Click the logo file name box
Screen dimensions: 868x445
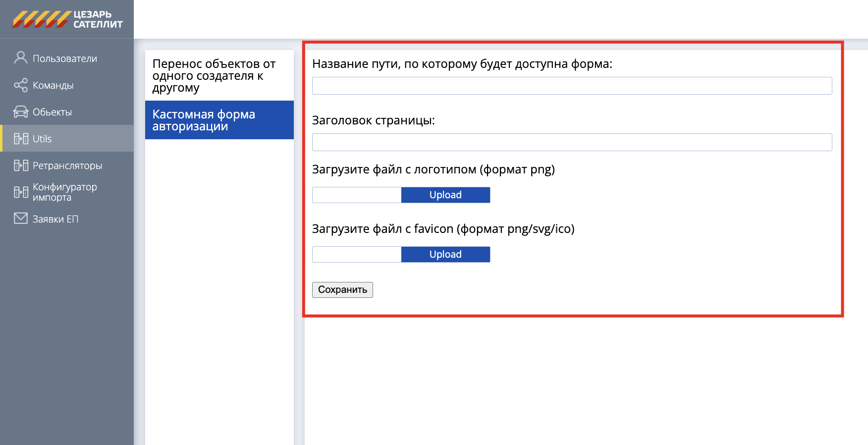357,195
